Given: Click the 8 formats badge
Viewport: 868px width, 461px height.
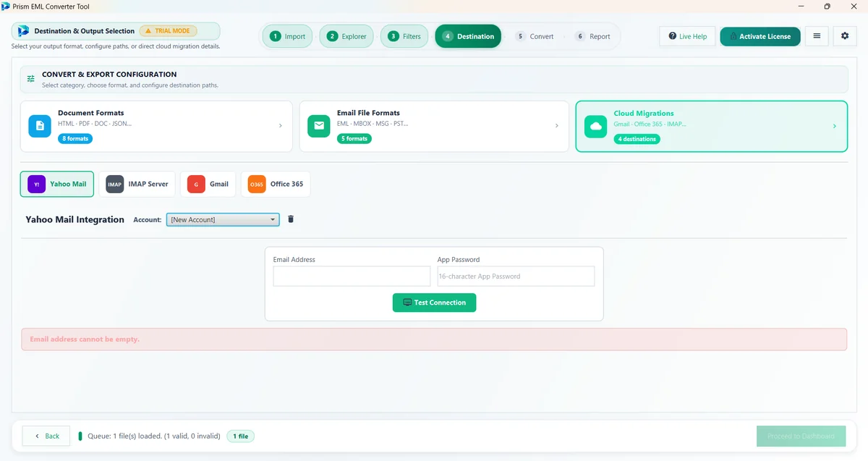Looking at the screenshot, I should pyautogui.click(x=75, y=138).
